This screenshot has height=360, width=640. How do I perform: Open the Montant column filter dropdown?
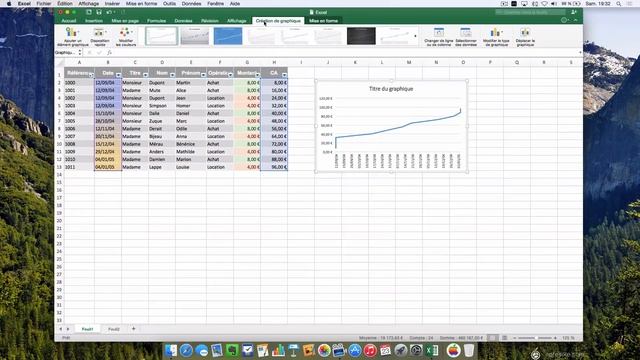pyautogui.click(x=258, y=75)
